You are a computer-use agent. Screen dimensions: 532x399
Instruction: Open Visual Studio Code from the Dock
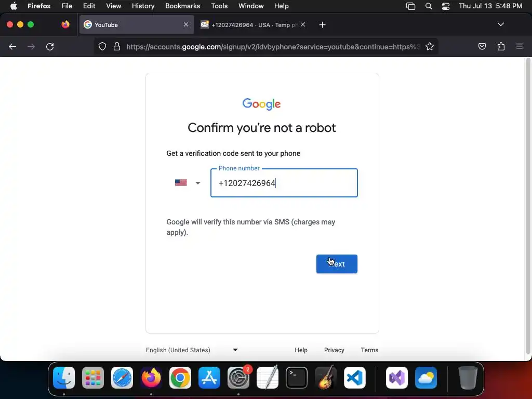click(x=355, y=378)
